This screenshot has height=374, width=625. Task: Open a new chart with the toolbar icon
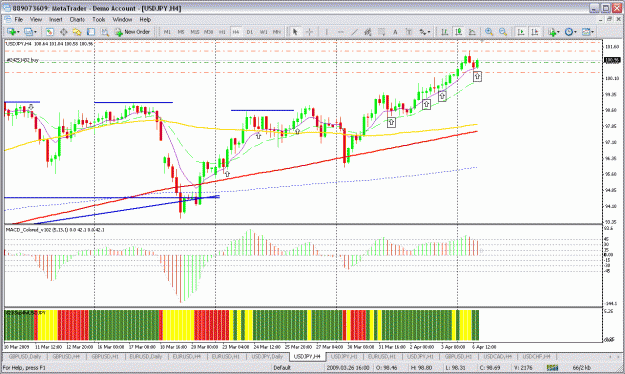tap(11, 32)
